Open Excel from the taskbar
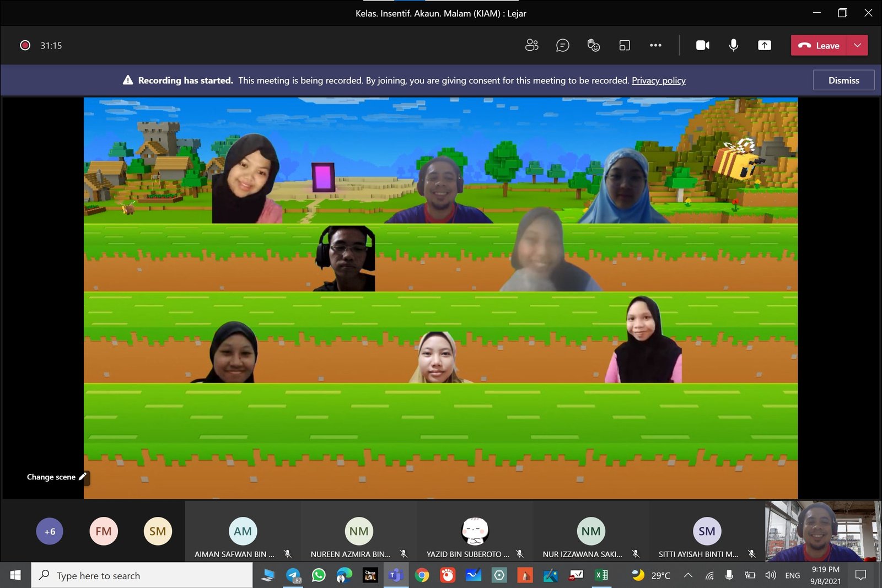 [x=601, y=575]
